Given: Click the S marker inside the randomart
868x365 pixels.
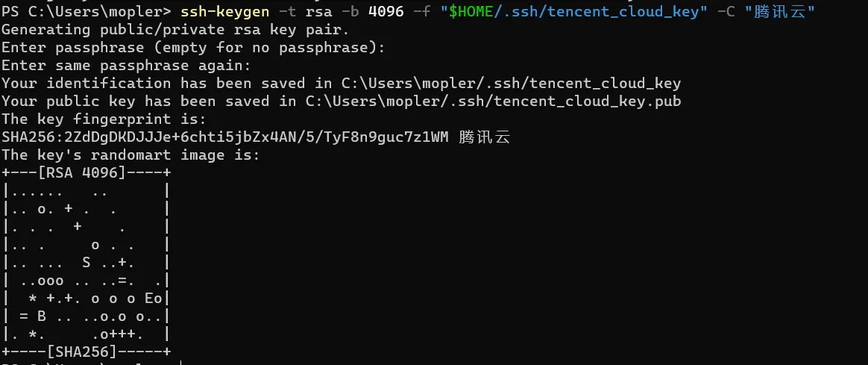Looking at the screenshot, I should (86, 263).
